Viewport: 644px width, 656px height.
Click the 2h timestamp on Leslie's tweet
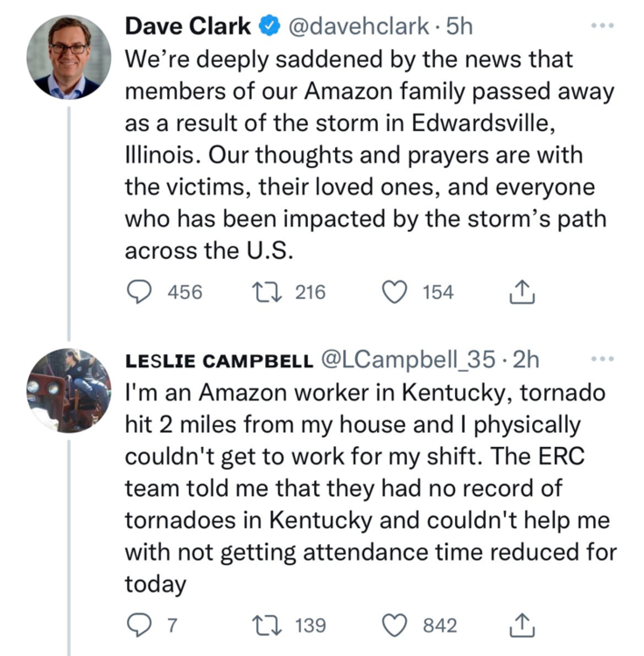[526, 359]
